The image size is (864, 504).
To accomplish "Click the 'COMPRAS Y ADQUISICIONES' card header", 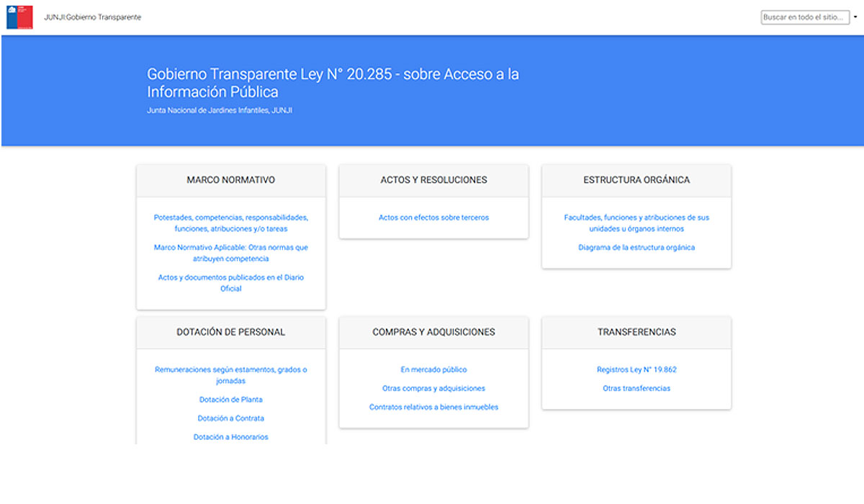I will 433,333.
